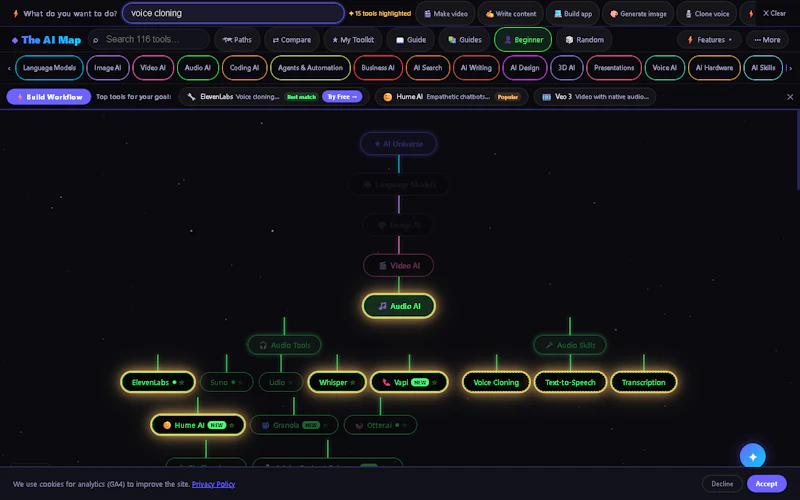Toggle Beginner mode off

click(x=522, y=40)
